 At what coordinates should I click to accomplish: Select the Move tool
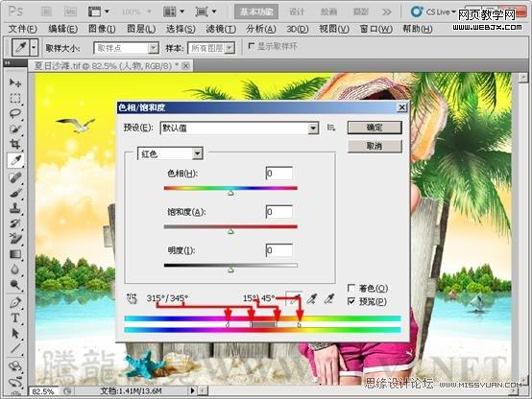point(15,82)
